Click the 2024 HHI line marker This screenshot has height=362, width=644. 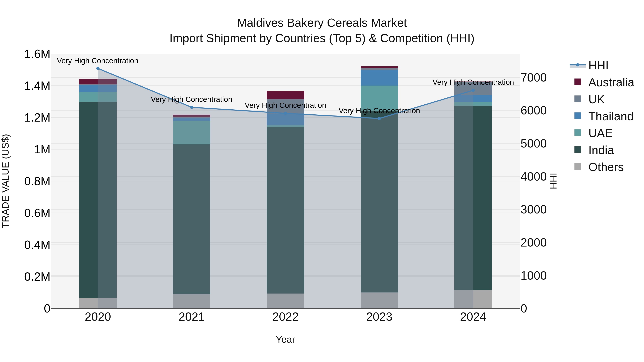[473, 90]
